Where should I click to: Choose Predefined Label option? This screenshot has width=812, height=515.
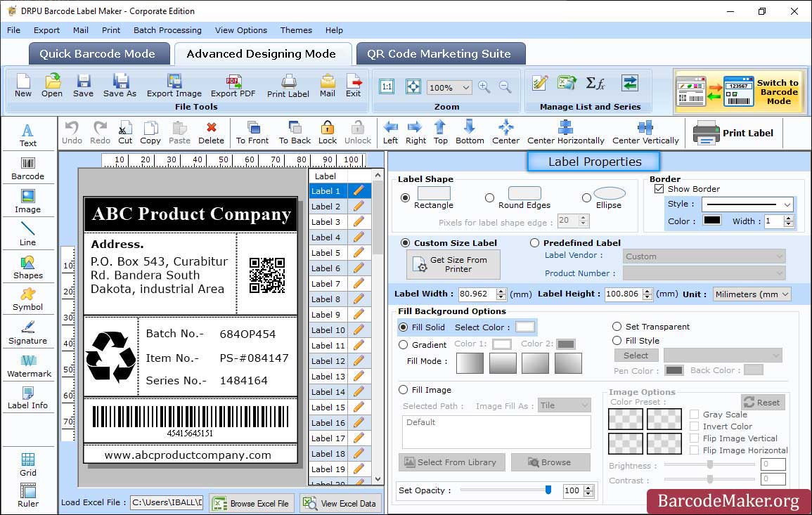pos(534,243)
